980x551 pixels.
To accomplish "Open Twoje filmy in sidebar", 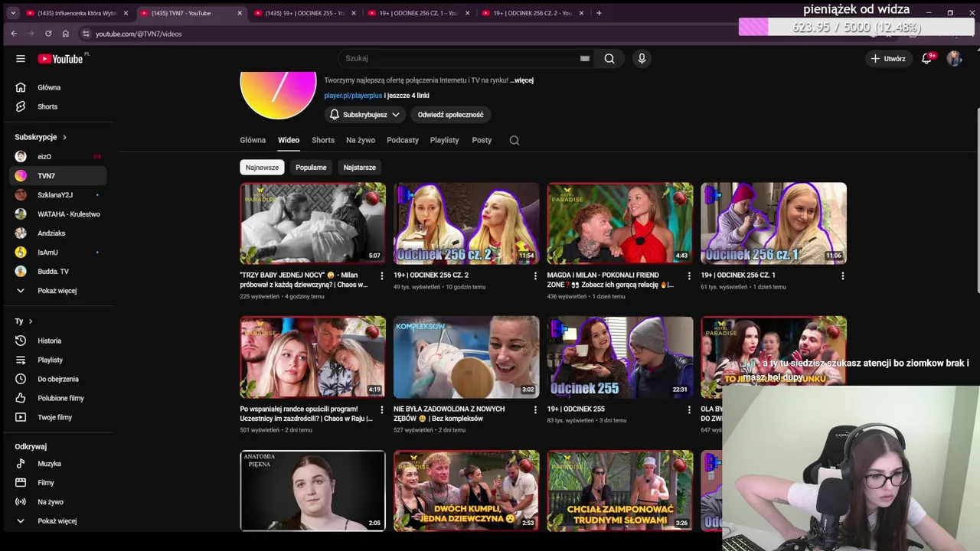I will [58, 417].
